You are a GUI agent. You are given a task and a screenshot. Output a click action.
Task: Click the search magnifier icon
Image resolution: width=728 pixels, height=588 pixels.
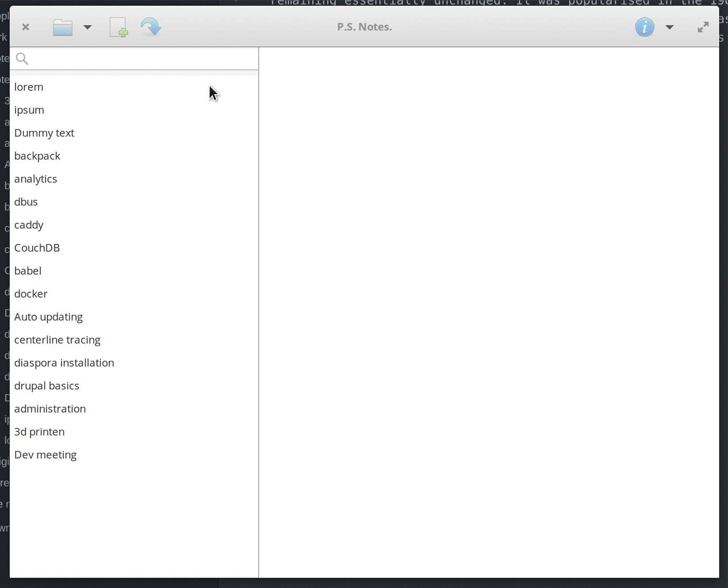click(22, 58)
